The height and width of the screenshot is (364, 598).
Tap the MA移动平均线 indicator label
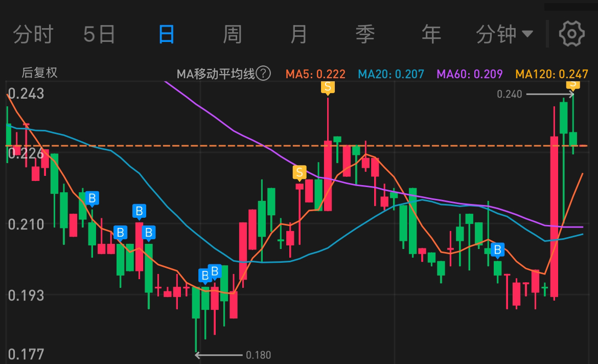[x=216, y=74]
